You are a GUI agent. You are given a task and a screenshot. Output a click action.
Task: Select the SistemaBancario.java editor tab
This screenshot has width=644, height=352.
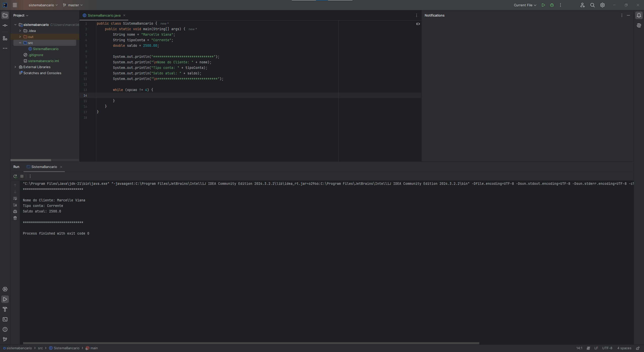(104, 15)
